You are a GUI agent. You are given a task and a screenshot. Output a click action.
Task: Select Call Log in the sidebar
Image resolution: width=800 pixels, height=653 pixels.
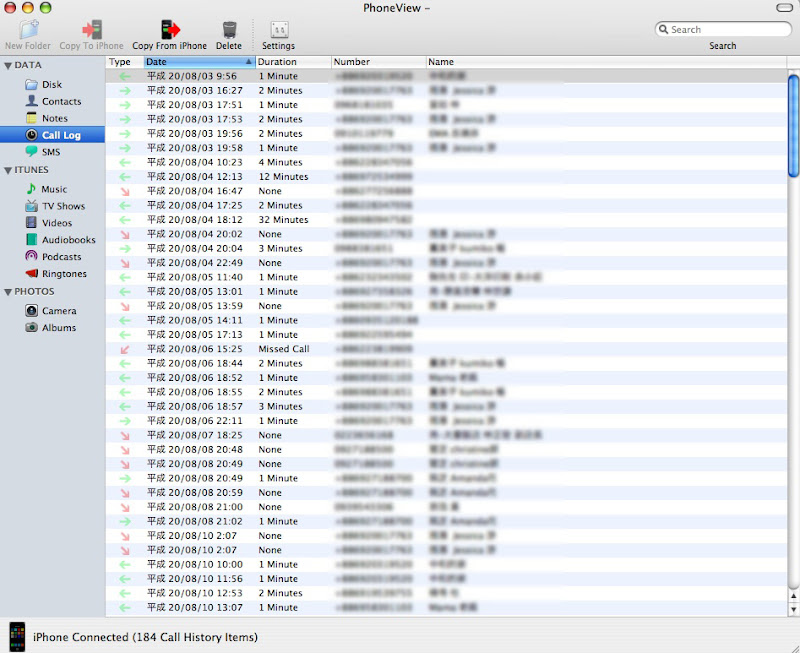click(53, 135)
